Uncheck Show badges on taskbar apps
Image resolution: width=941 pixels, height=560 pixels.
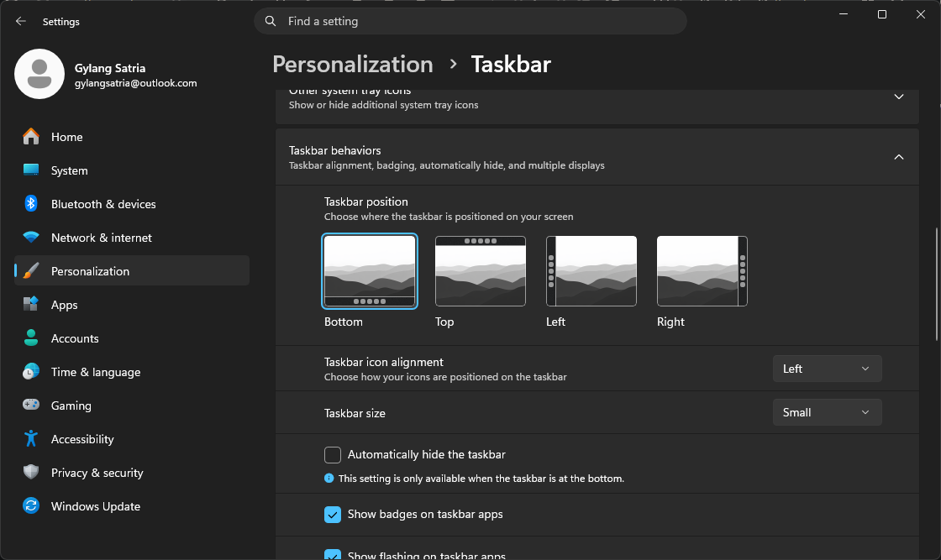(x=333, y=515)
